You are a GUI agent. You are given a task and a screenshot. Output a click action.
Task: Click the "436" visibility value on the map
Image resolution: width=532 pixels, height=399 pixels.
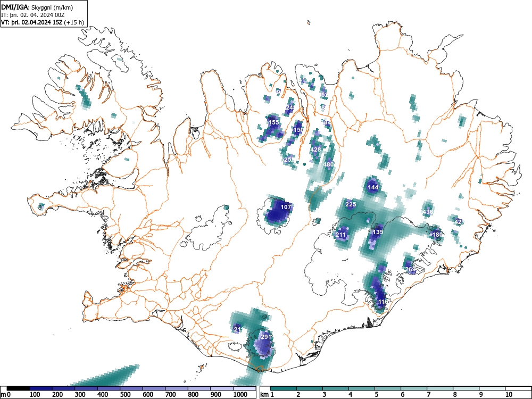(428, 212)
